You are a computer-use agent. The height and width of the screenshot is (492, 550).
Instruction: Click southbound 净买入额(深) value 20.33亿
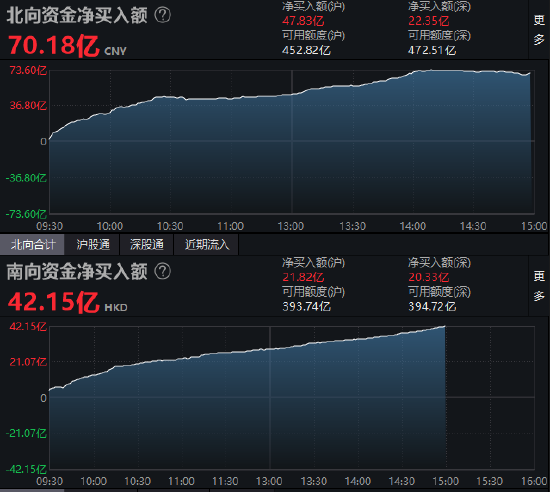point(429,277)
